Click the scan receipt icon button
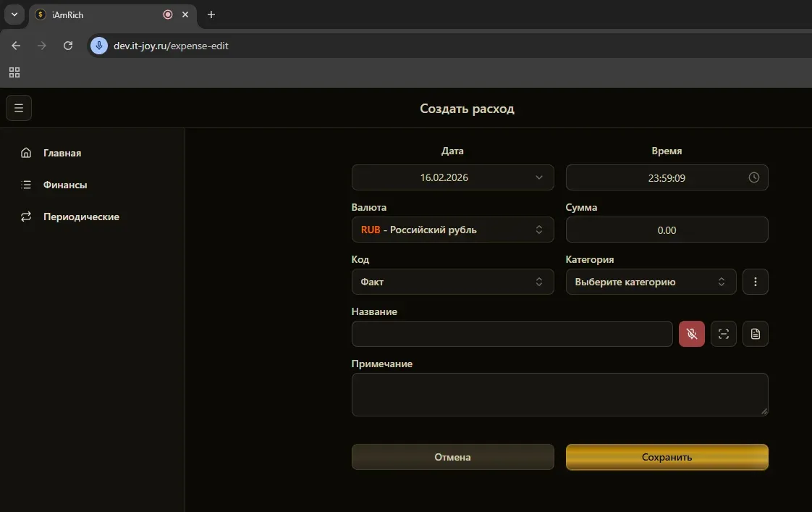This screenshot has height=512, width=812. [723, 334]
